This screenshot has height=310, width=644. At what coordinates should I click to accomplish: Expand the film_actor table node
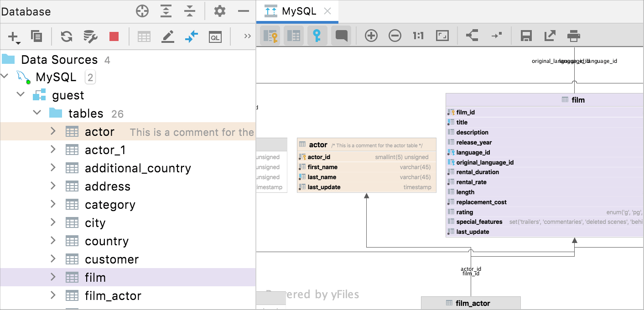53,295
